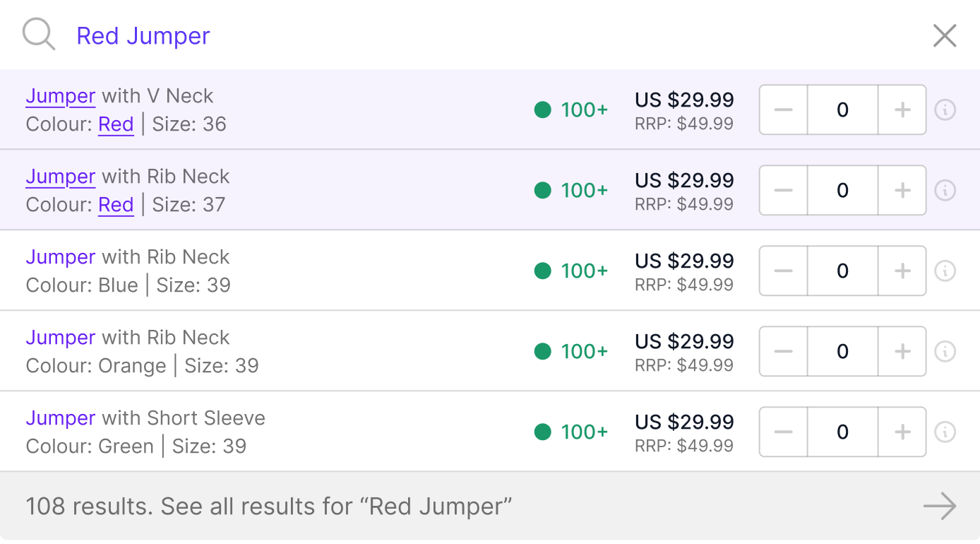Increase quantity of the Green Short Sleeve jumper
This screenshot has width=980, height=544.
[902, 432]
